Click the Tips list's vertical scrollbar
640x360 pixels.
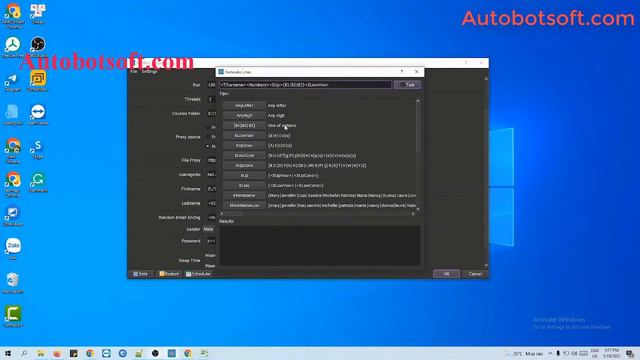tap(418, 155)
